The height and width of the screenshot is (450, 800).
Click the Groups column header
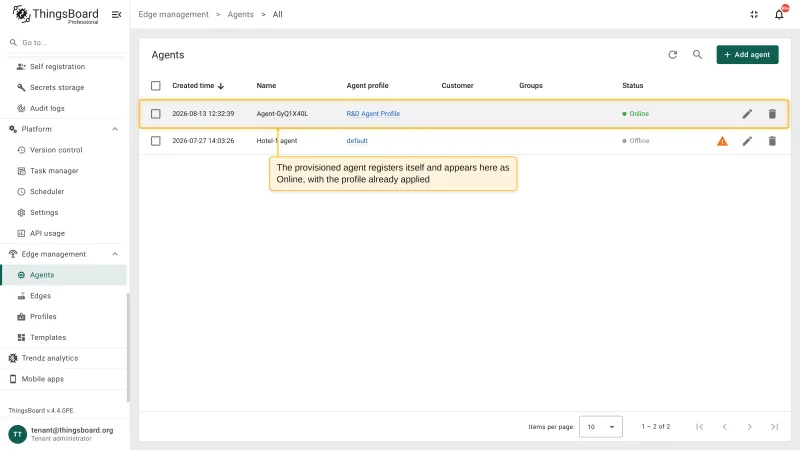(x=531, y=86)
